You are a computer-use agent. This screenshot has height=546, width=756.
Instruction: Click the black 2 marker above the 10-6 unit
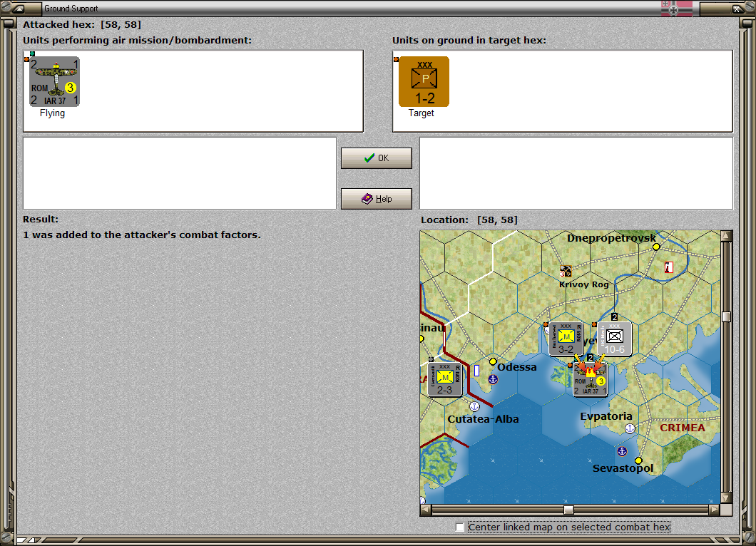pos(614,317)
